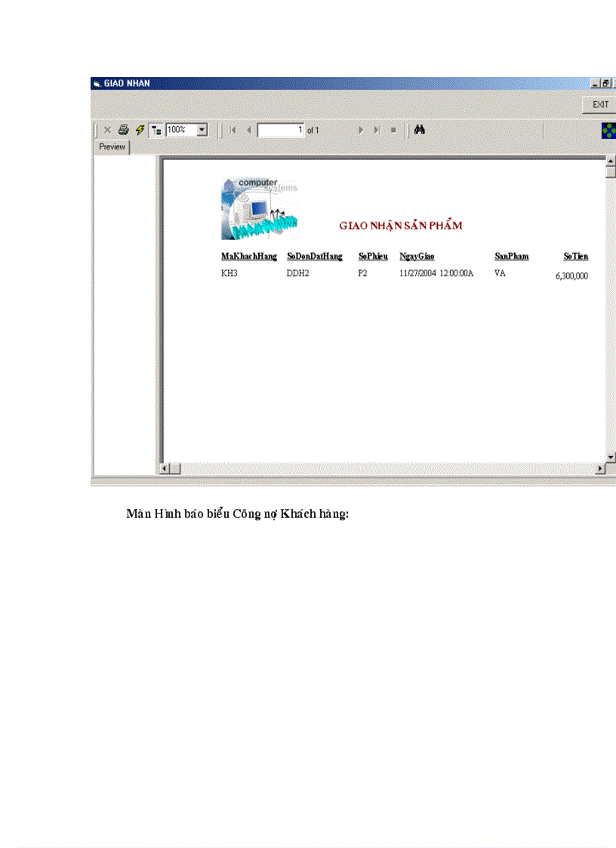This screenshot has width=616, height=848.
Task: Click the MaKhachHang column header
Action: tap(248, 256)
